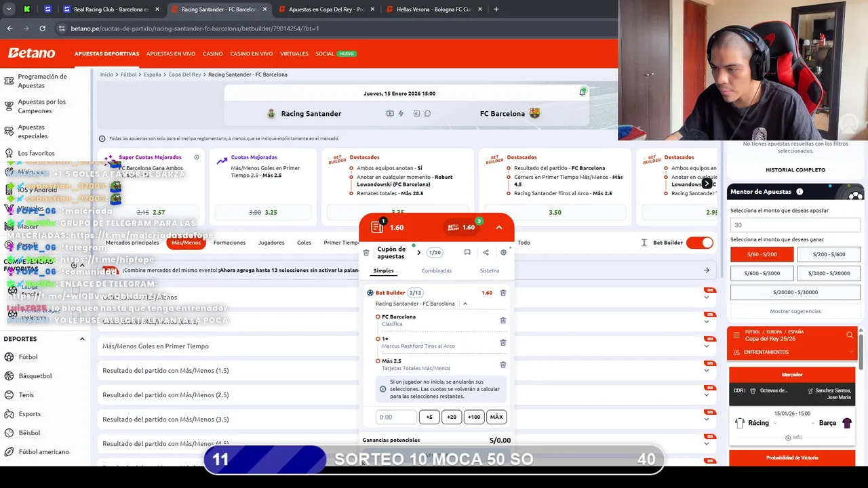Search within the Copa del Rey widget

[x=850, y=335]
